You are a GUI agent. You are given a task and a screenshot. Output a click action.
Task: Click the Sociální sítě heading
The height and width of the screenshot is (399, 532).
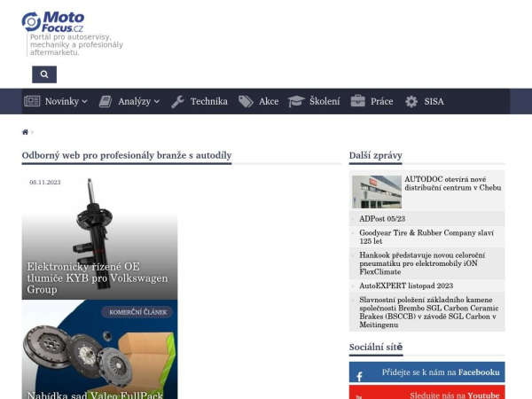pyautogui.click(x=376, y=347)
